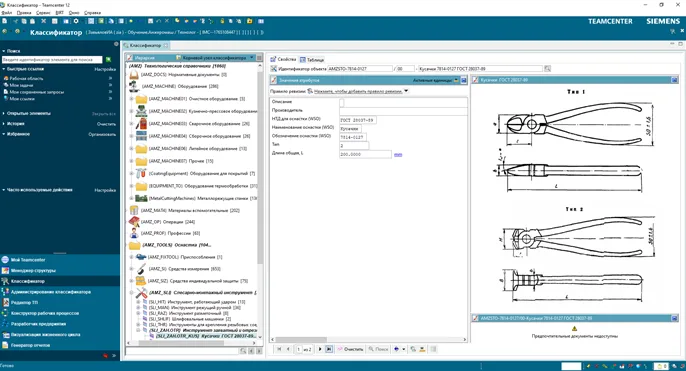Viewport: 686px width, 371px height.
Task: Go to last record navigation button
Action: pyautogui.click(x=329, y=349)
